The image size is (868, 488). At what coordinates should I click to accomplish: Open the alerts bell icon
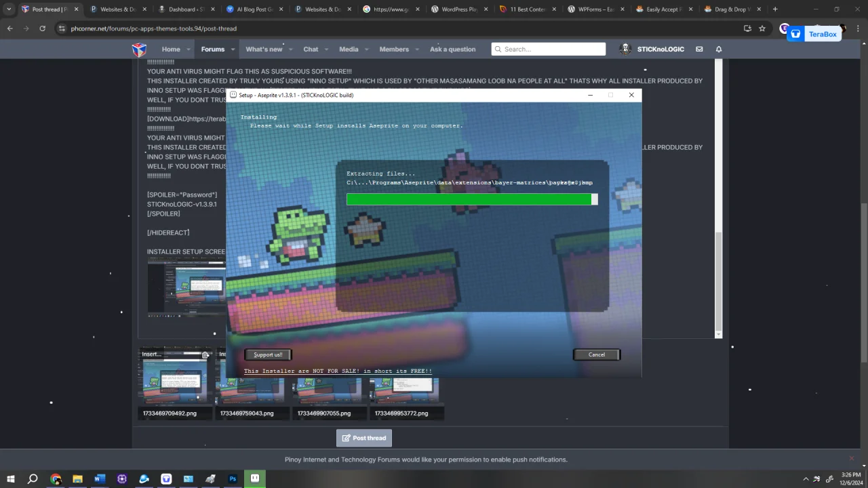click(x=719, y=49)
